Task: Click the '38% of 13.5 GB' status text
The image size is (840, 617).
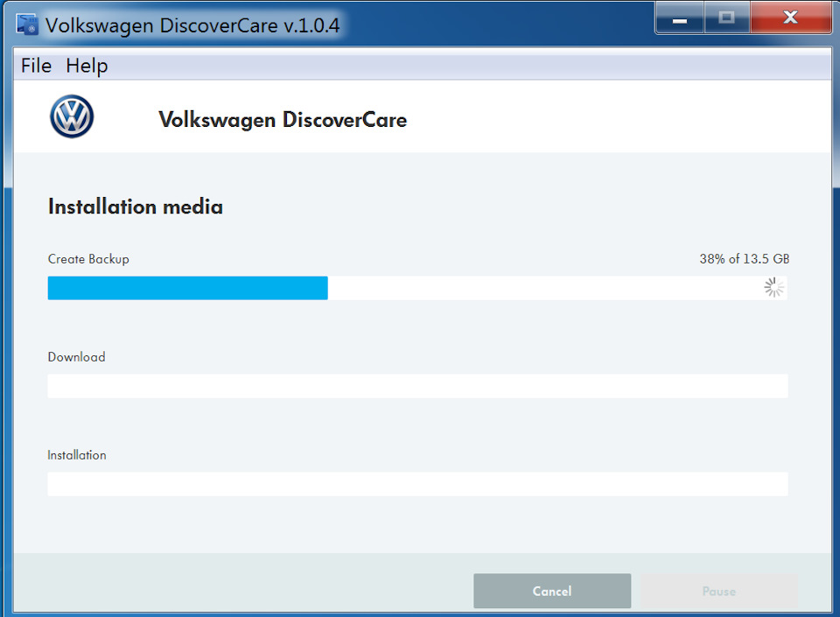Action: (744, 259)
